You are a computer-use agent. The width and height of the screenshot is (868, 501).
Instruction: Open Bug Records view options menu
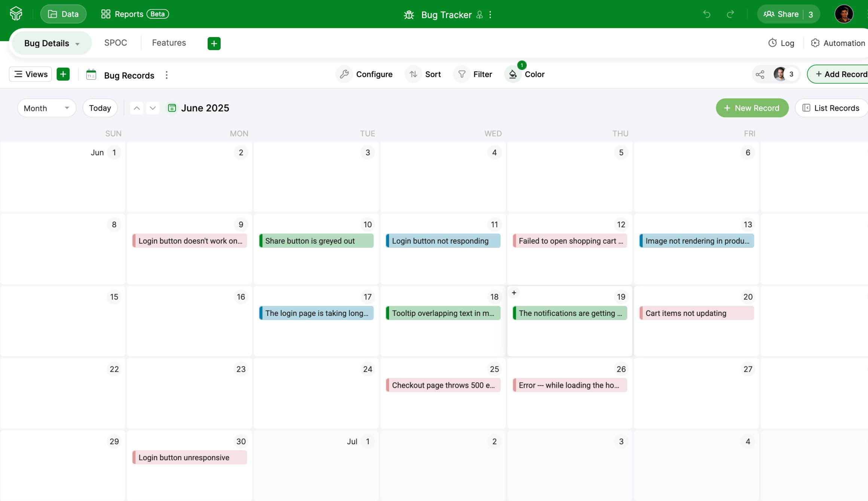point(166,75)
